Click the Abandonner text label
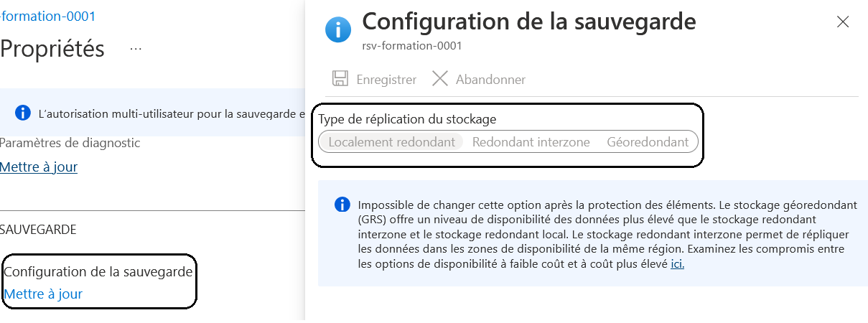 (x=490, y=80)
